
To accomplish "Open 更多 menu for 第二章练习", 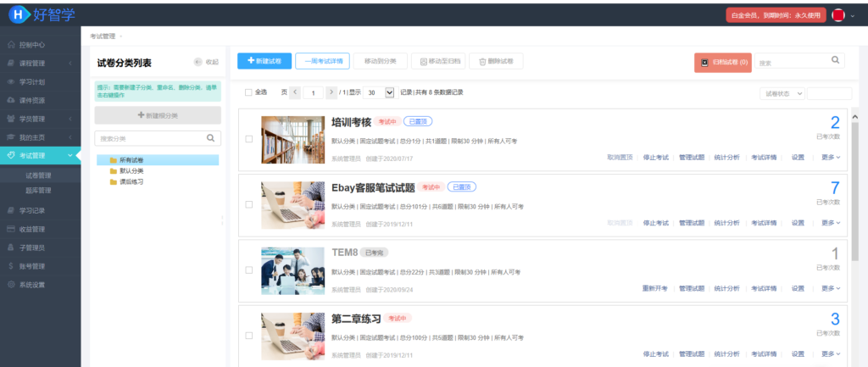I will pos(831,353).
